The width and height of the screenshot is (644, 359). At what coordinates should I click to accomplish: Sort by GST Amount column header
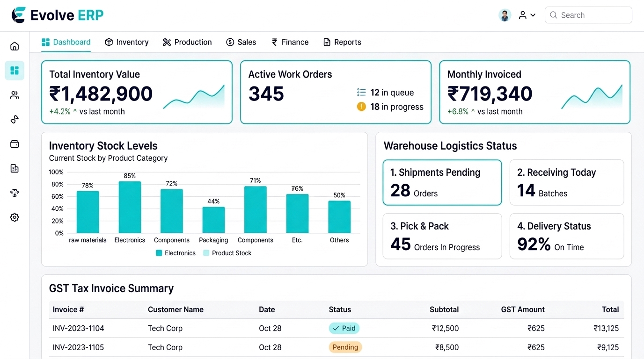click(x=523, y=309)
